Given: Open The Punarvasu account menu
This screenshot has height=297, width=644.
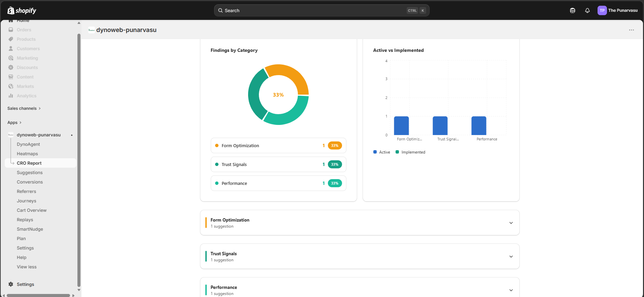Looking at the screenshot, I should [617, 10].
